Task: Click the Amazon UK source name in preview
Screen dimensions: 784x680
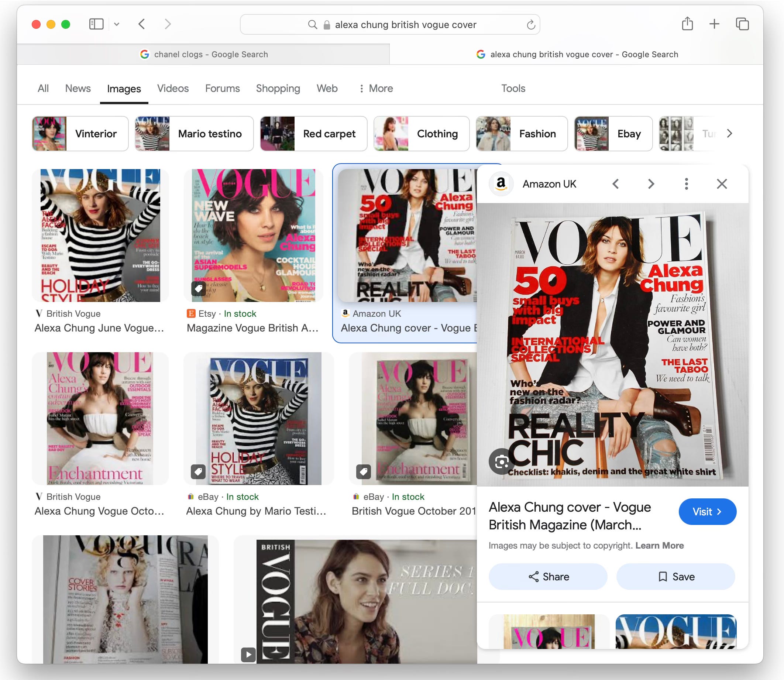Action: pos(549,184)
